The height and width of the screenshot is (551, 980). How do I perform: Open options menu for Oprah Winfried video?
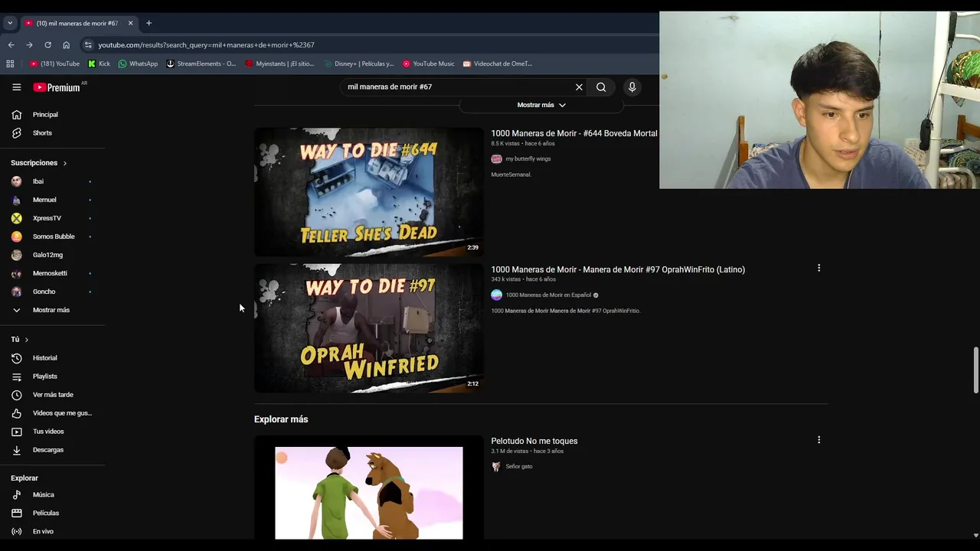[818, 268]
